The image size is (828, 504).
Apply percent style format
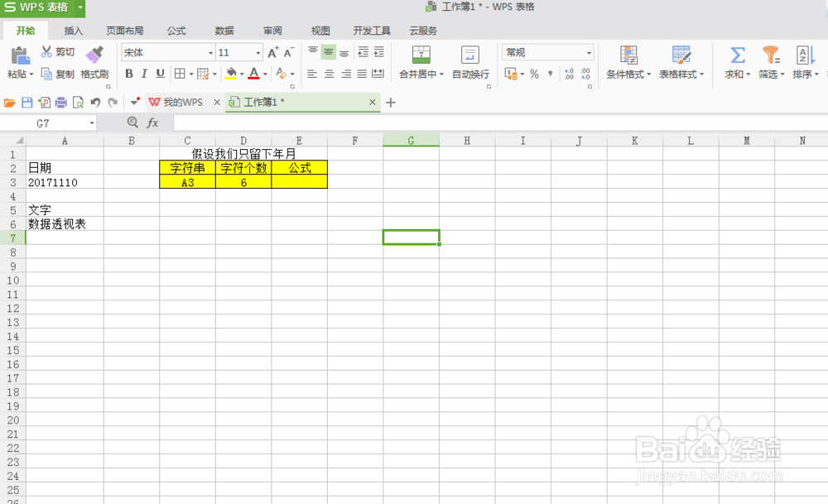(534, 74)
